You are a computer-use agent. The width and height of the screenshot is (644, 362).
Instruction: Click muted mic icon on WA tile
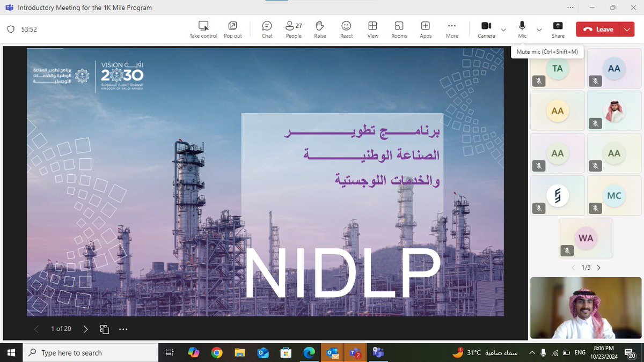coord(567,250)
